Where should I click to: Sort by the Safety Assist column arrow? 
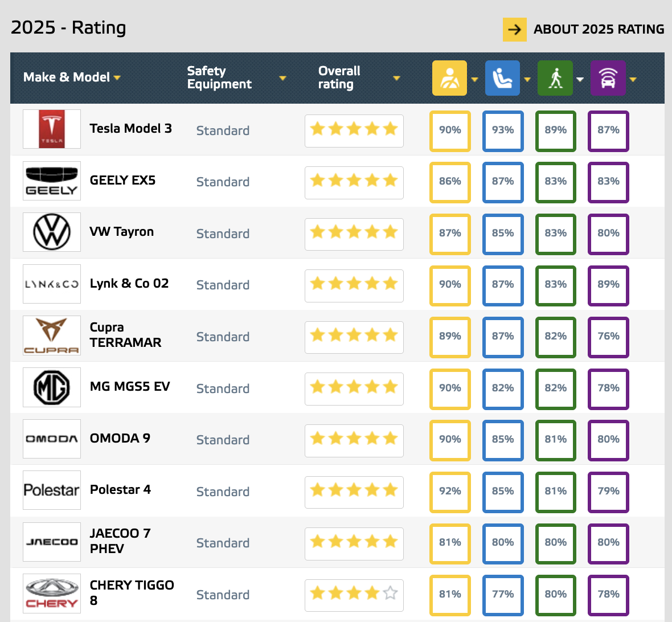click(633, 79)
